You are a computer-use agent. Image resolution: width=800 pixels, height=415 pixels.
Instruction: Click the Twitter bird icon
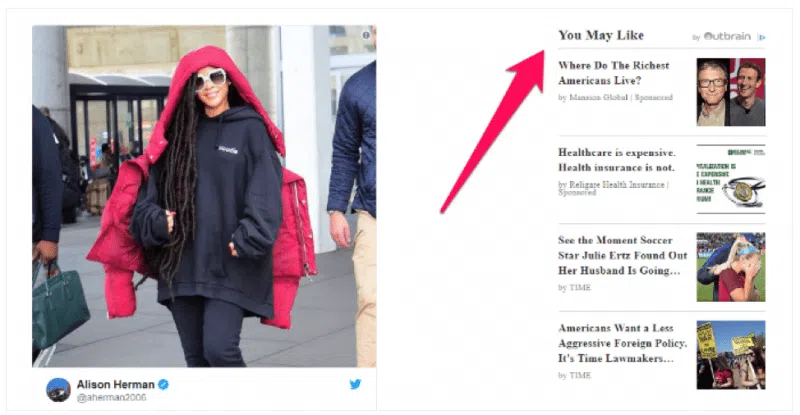pos(355,384)
